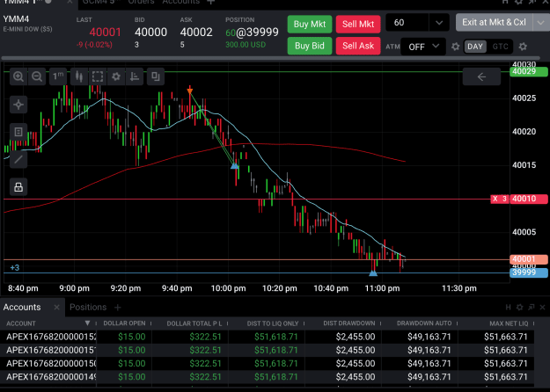Open the indicators icon in chart toolbar
The image size is (550, 392).
pos(135,76)
